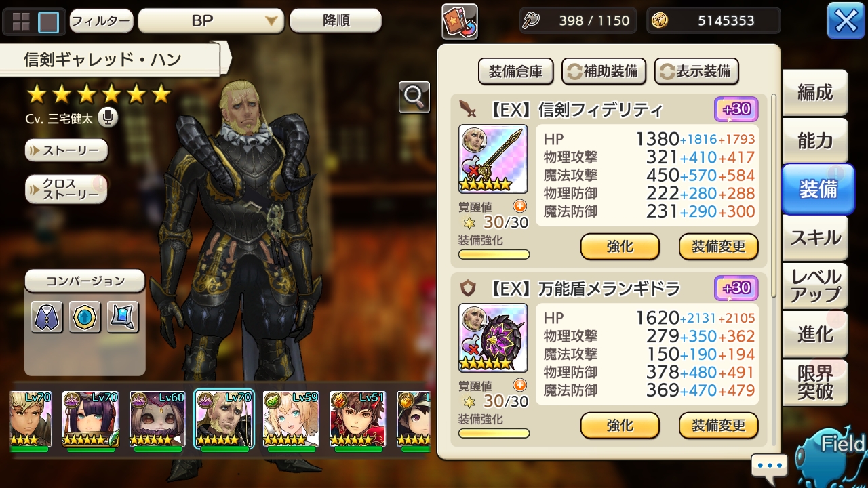Select the crystal shard conversion icon

pyautogui.click(x=123, y=317)
